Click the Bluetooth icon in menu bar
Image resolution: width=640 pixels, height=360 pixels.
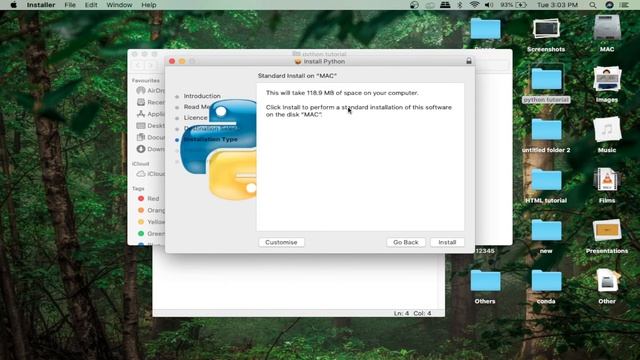click(x=460, y=5)
